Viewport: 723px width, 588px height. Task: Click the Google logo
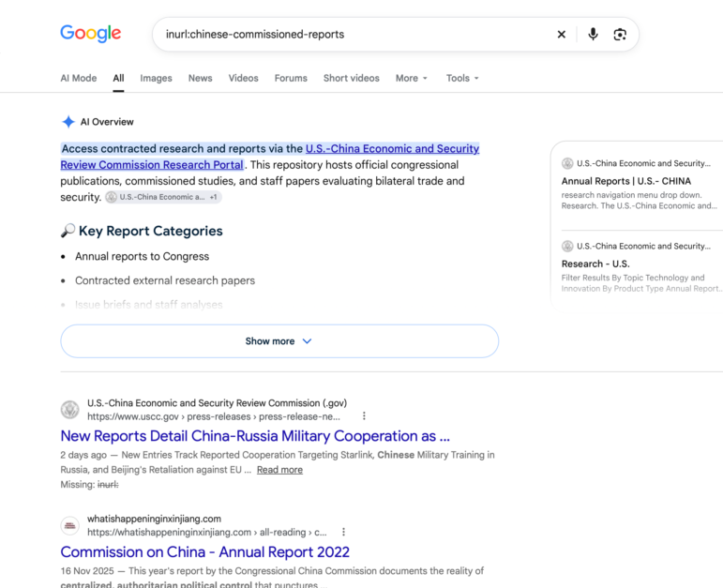click(90, 33)
